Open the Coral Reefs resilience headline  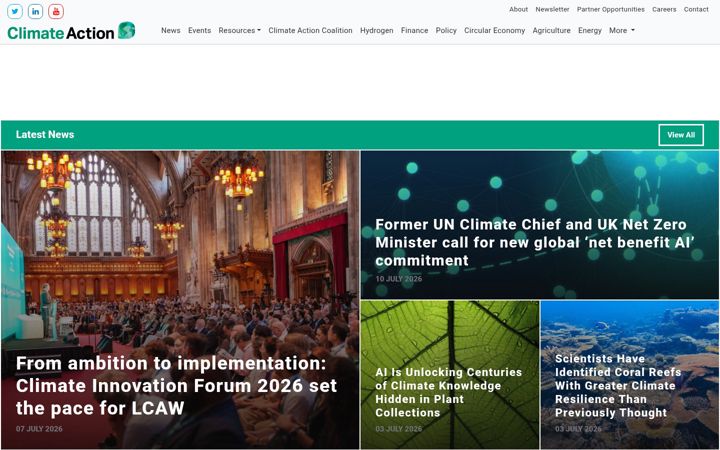pos(618,386)
